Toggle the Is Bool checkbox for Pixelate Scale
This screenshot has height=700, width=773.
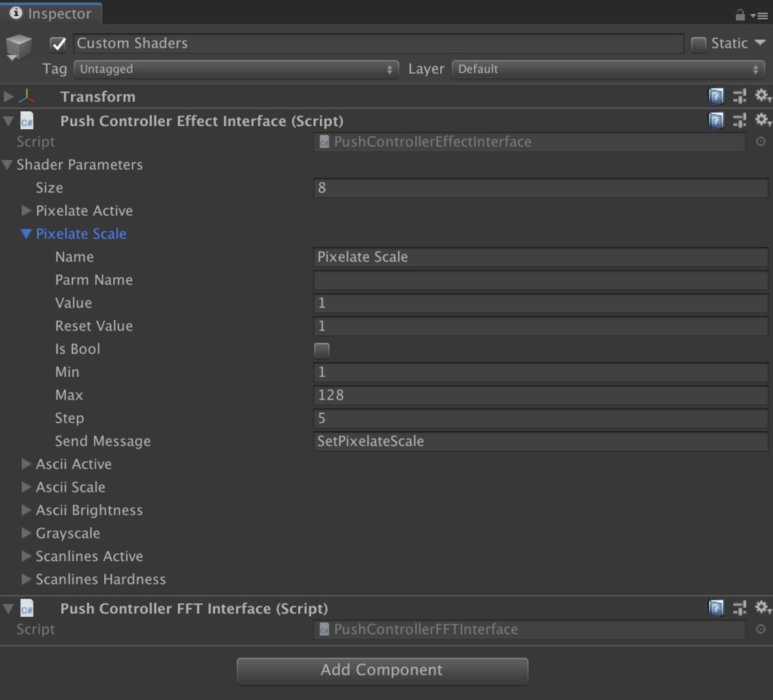click(x=321, y=349)
